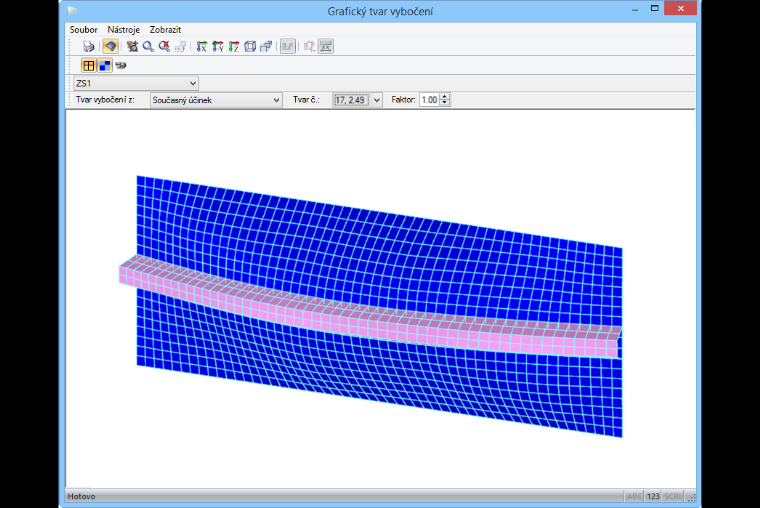Select the magnifier zoom tool
The height and width of the screenshot is (508, 760).
click(148, 47)
